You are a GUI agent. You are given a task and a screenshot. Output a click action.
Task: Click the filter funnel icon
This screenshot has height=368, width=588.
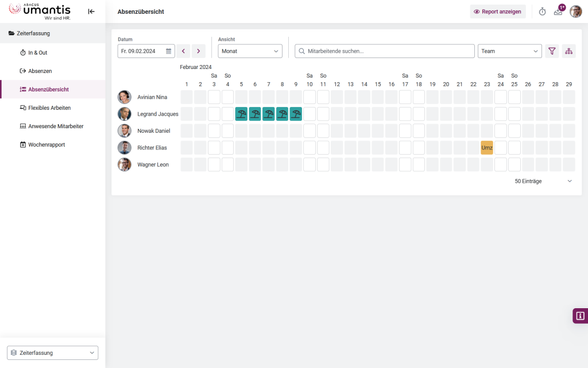[x=552, y=51]
